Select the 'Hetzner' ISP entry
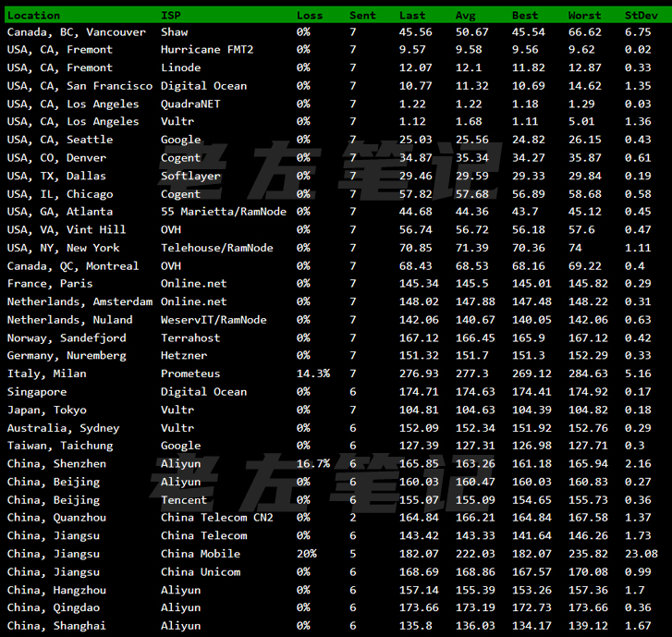This screenshot has height=637, width=672. (184, 355)
